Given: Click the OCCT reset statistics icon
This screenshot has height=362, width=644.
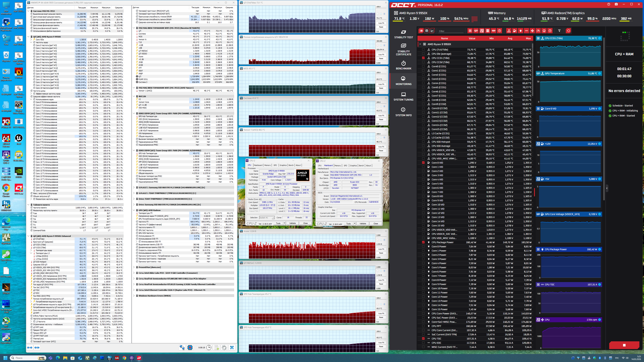Looking at the screenshot, I should click(568, 31).
